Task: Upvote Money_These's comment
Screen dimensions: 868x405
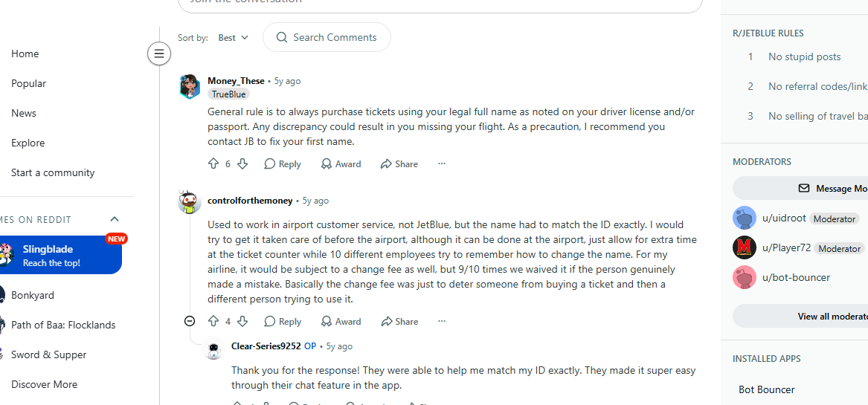Action: (213, 163)
